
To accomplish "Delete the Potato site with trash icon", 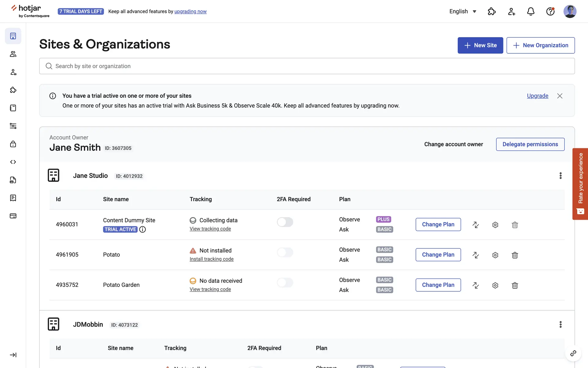I will [x=515, y=255].
